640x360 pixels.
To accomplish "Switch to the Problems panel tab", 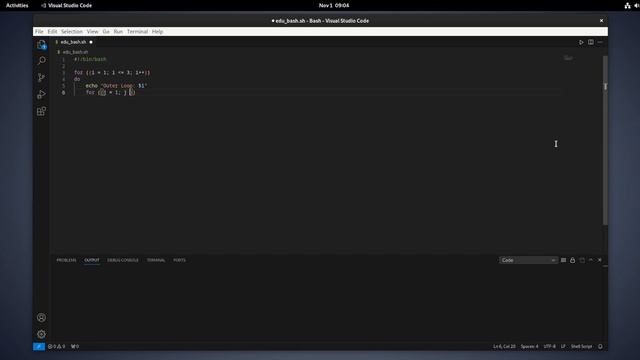I will (66, 260).
